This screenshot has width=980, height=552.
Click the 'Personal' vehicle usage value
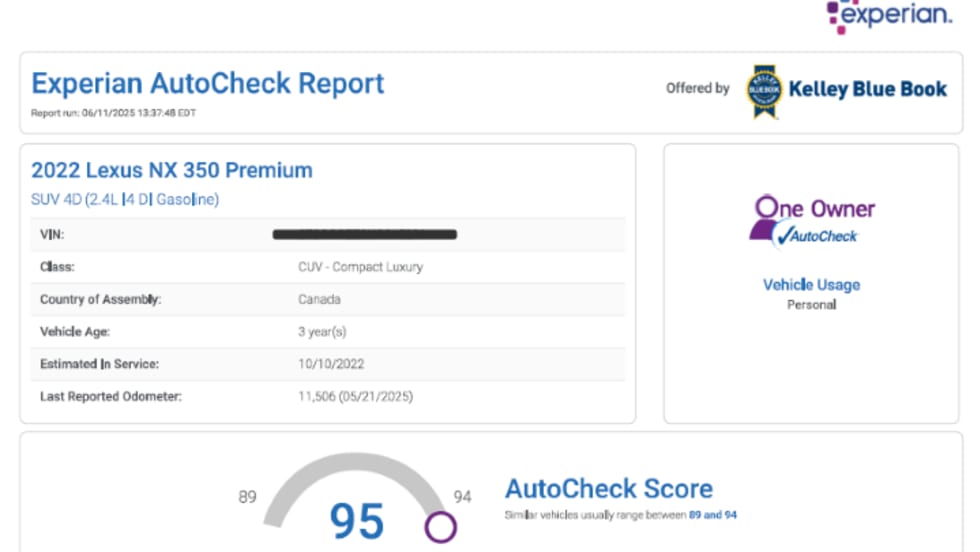811,305
